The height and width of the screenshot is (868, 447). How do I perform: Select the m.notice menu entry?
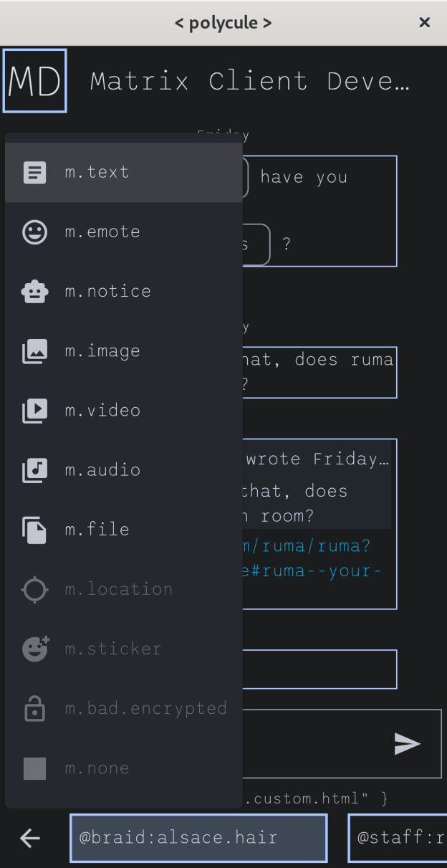(x=107, y=292)
